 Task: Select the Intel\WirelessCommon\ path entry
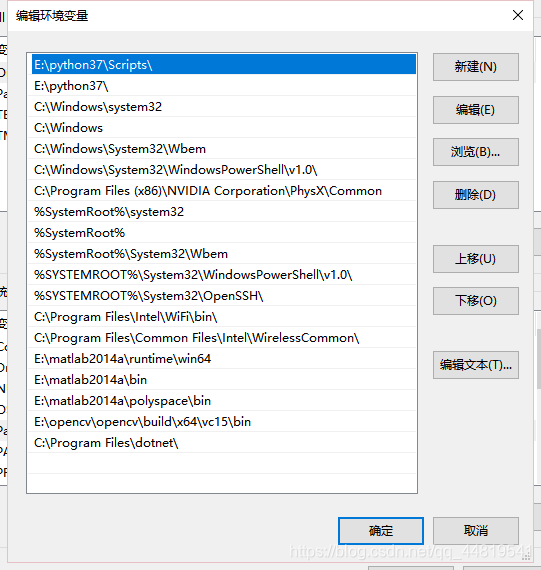point(222,338)
